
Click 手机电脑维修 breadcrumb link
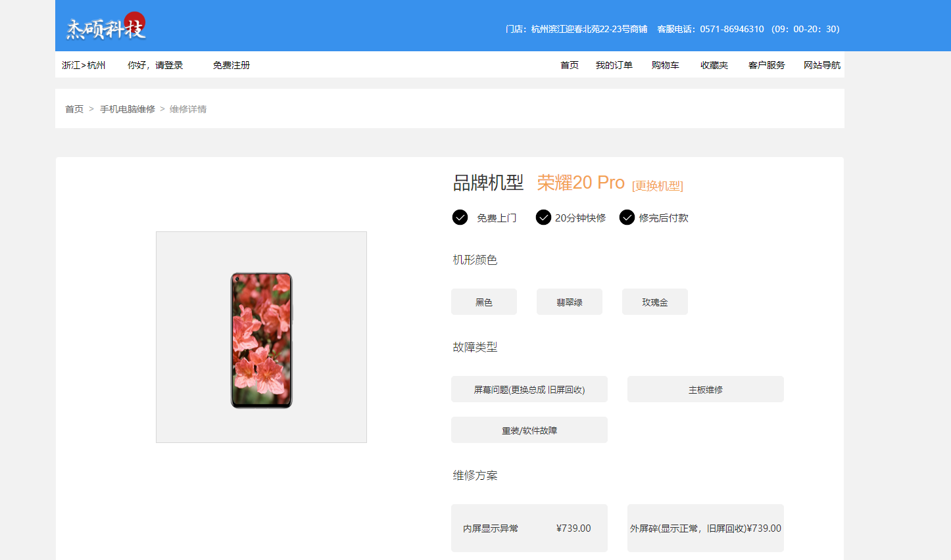(128, 109)
